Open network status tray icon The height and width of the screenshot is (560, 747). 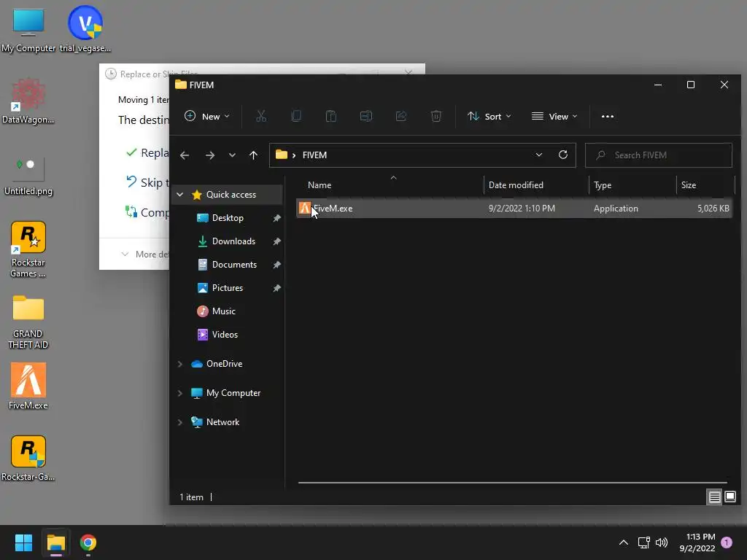tap(643, 542)
